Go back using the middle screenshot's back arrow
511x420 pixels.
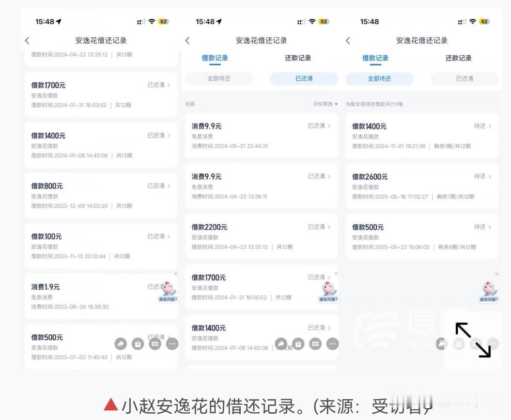click(x=187, y=41)
